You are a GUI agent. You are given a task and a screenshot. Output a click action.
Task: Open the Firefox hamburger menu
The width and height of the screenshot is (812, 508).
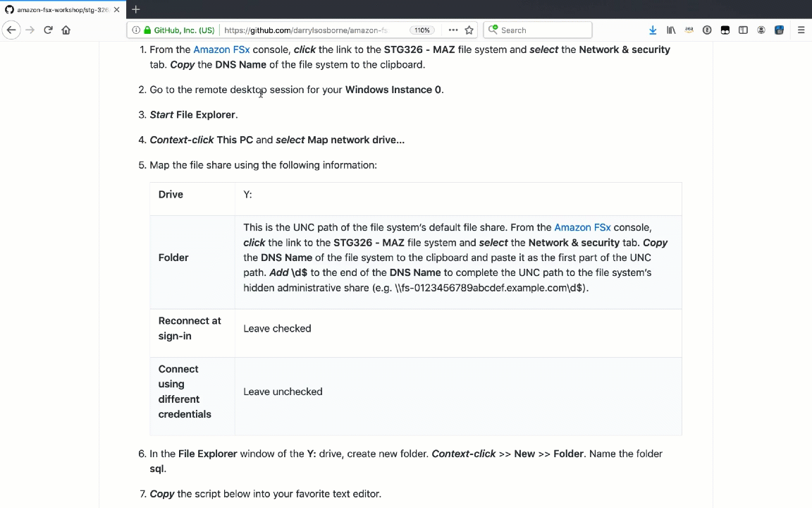[801, 30]
